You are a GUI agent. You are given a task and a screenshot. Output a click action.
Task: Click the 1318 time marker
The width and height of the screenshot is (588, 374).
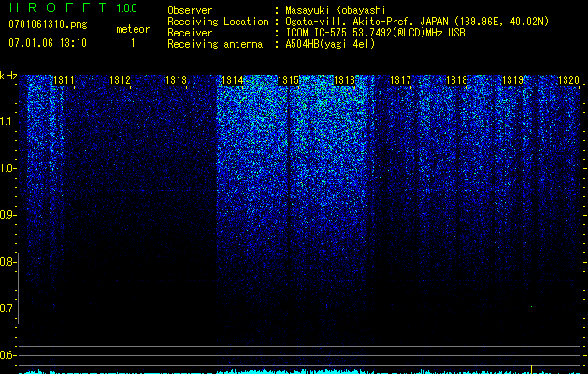coord(457,80)
